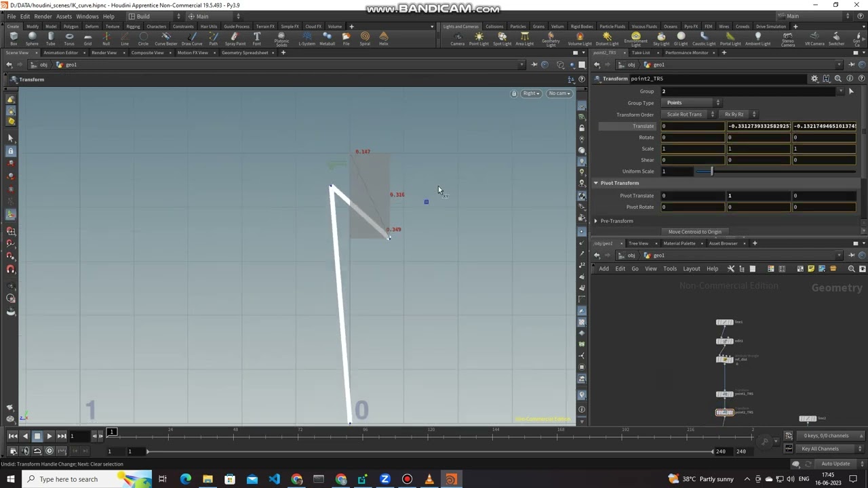
Task: Toggle network editor list mode
Action: click(x=752, y=269)
